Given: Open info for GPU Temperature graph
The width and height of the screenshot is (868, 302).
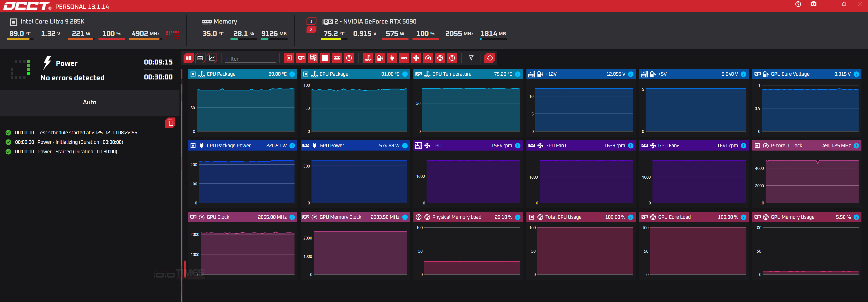Looking at the screenshot, I should [518, 74].
